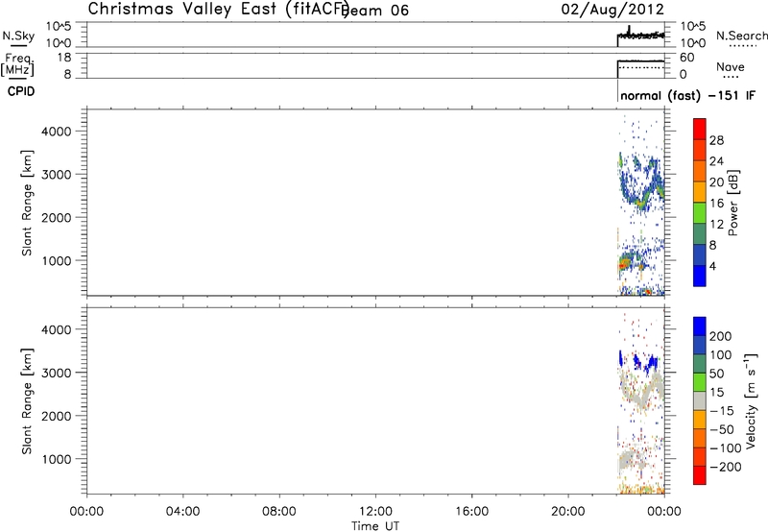Image resolution: width=768 pixels, height=532 pixels.
Task: Click the noise trace in the N.Sky panel
Action: point(640,36)
